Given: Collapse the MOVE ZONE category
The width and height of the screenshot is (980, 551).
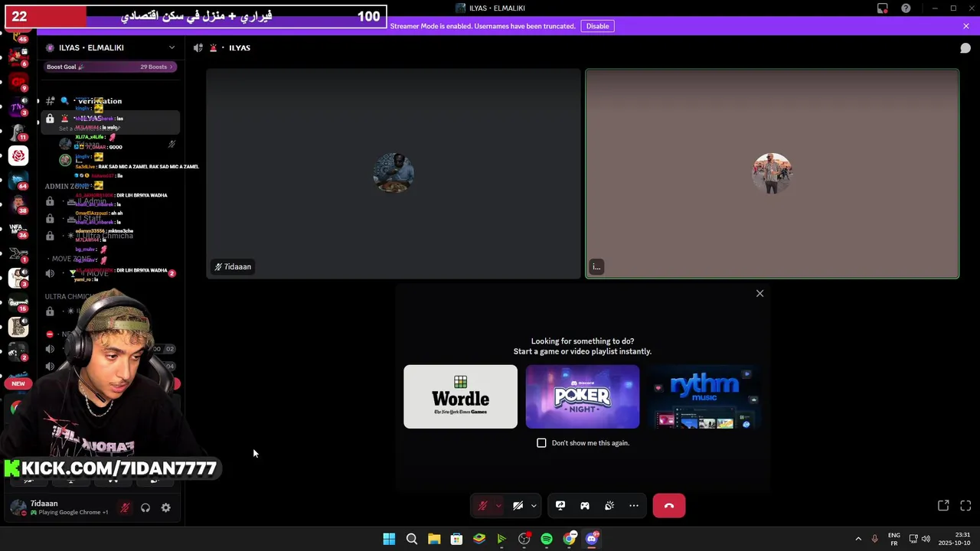Looking at the screenshot, I should (70, 259).
